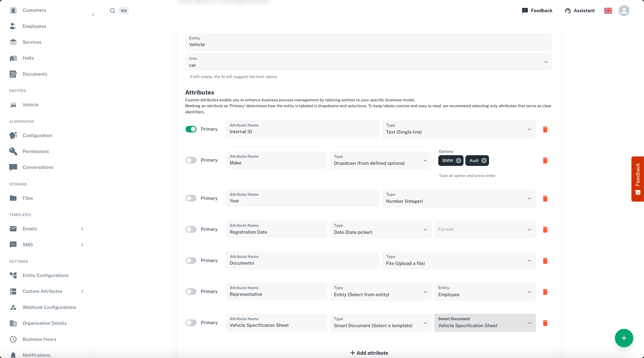
Task: Click the search magnifier icon
Action: coord(113,11)
